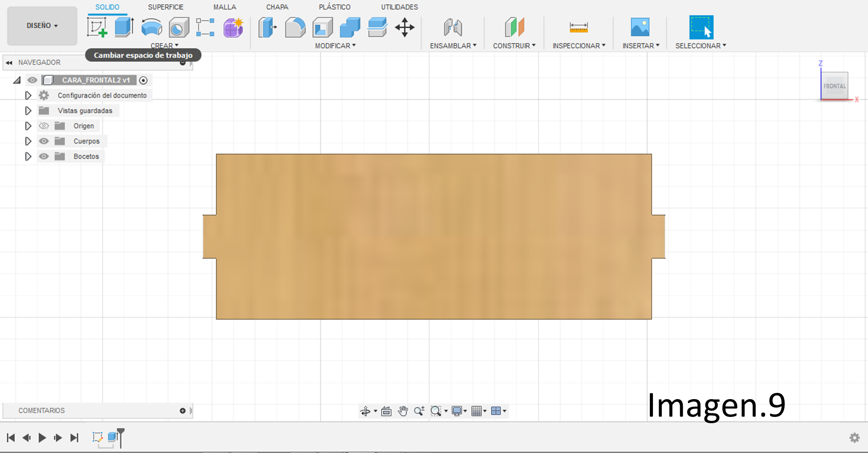Select the Pan hand tool
Viewport: 868px width, 453px height.
coord(403,411)
